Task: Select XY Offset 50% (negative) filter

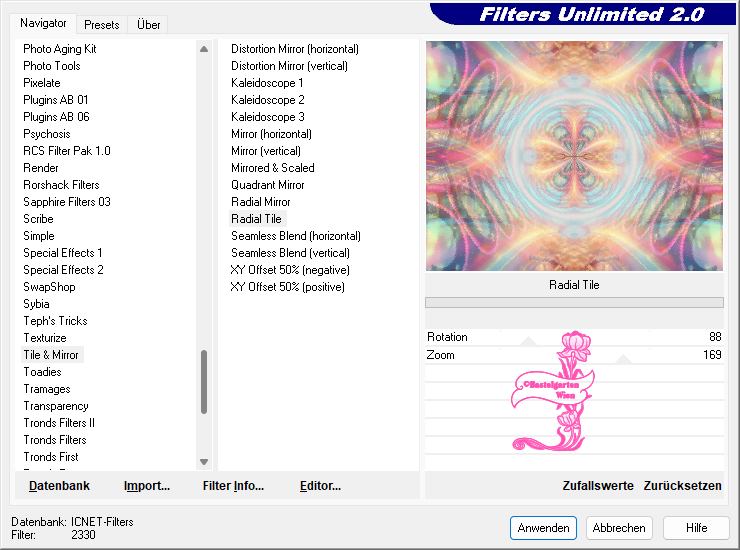Action: [x=290, y=270]
